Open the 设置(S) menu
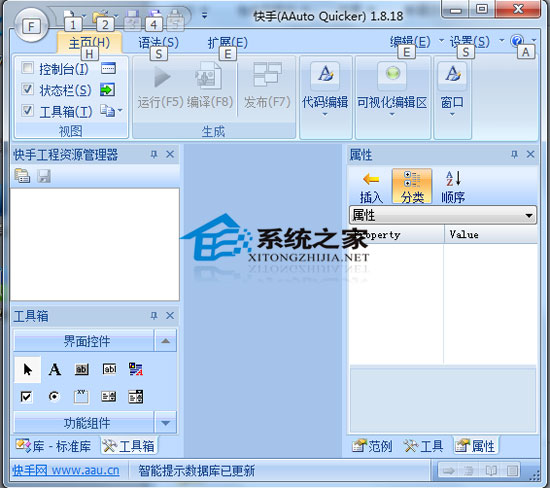550x488 pixels. [470, 42]
